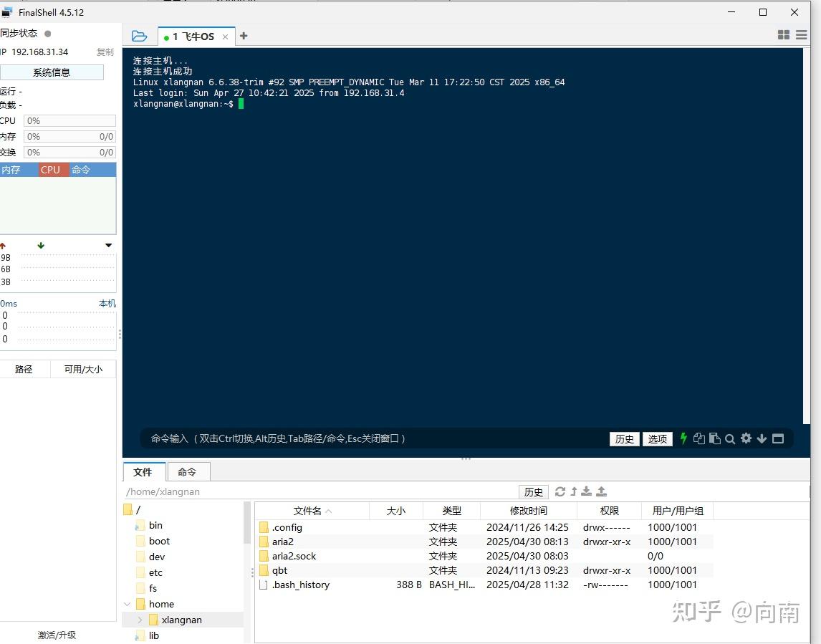Viewport: 821px width, 644px height.
Task: Click the 系统信息 button
Action: pos(52,72)
